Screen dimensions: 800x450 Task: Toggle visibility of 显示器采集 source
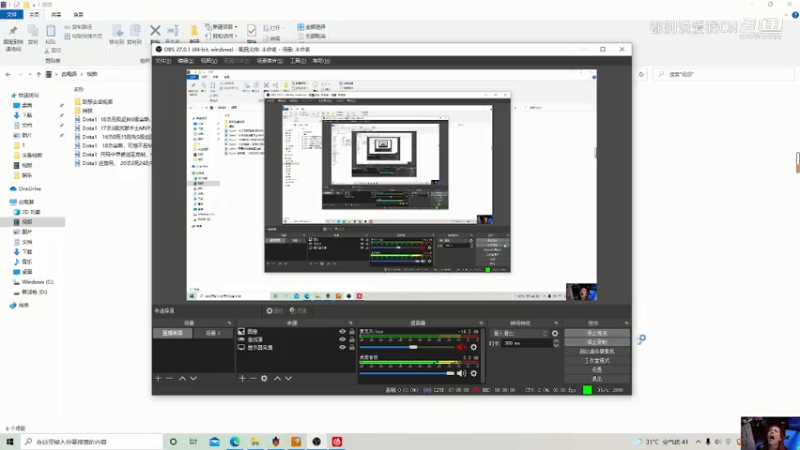click(x=342, y=347)
